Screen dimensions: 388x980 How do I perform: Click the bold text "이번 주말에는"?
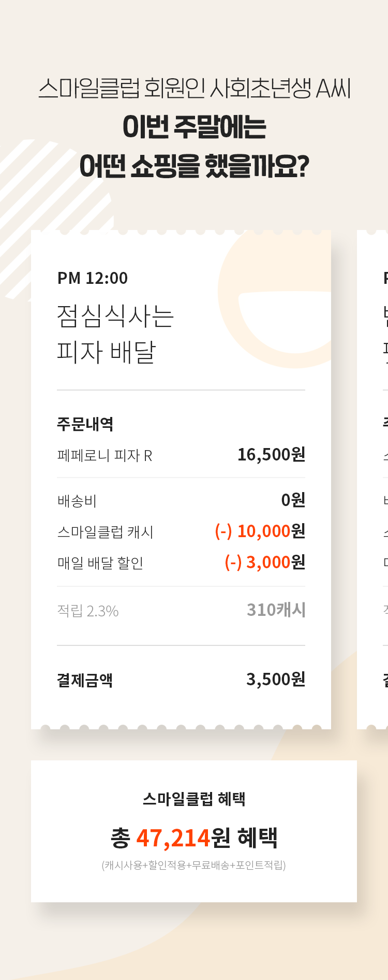(x=195, y=127)
